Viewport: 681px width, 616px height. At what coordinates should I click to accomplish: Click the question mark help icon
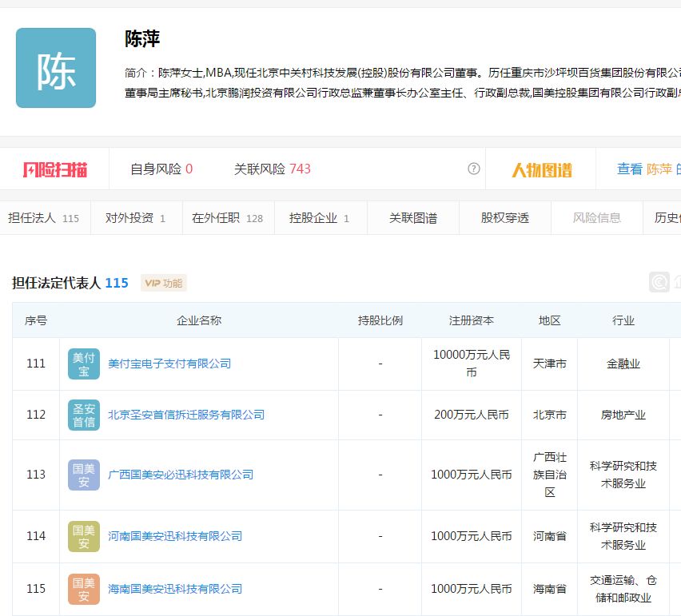coord(473,169)
